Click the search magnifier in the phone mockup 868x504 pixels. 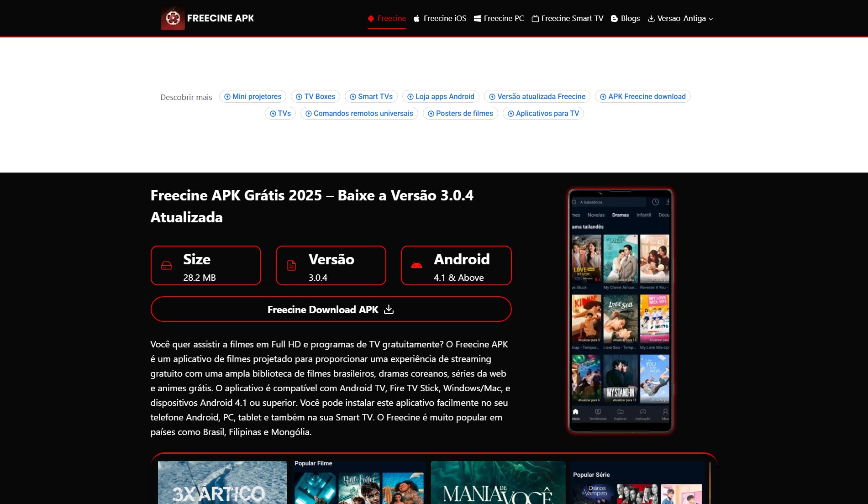[x=574, y=201]
